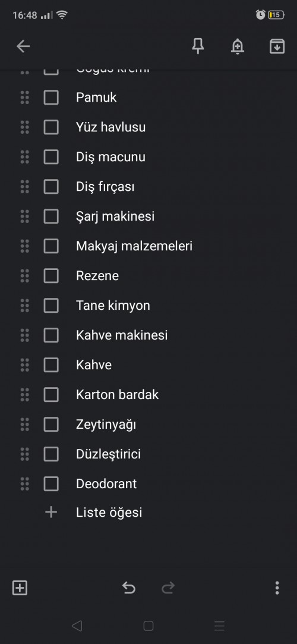This screenshot has height=644, width=297.
Task: Tick the Diş macunu checkbox
Action: pyautogui.click(x=51, y=157)
